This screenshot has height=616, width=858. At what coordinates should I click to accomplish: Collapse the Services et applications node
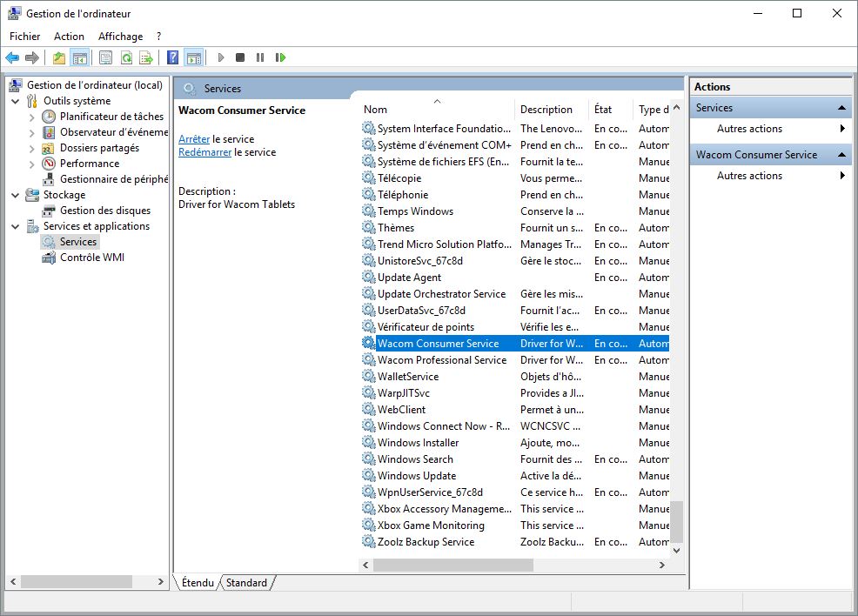pos(16,226)
